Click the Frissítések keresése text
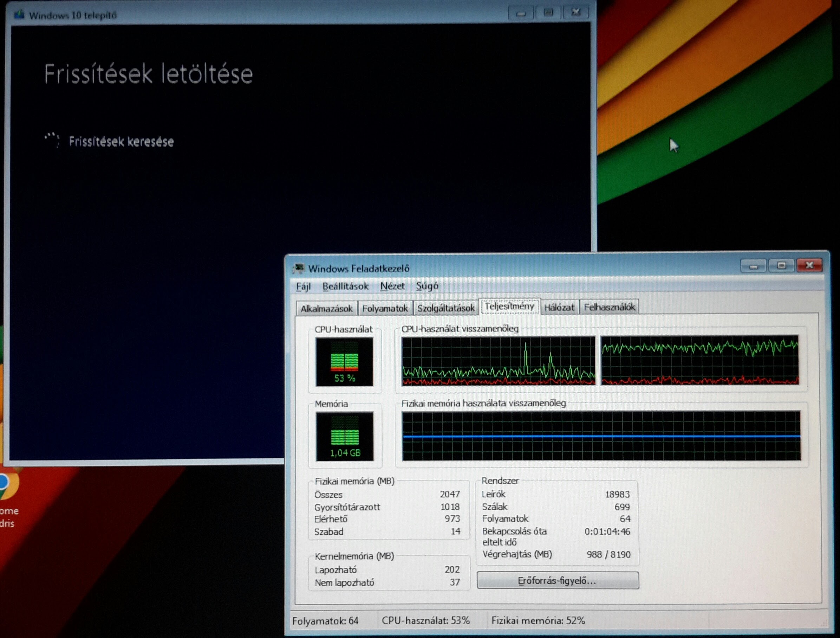840x638 pixels. (121, 142)
